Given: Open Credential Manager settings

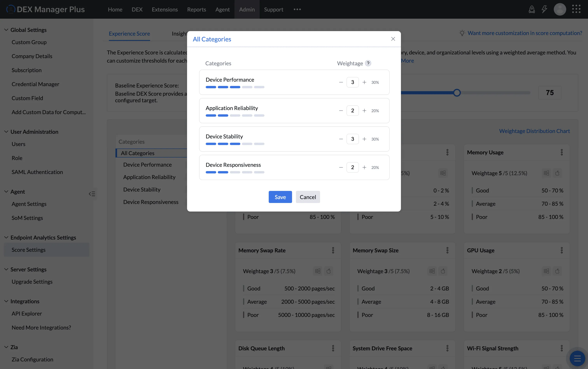Looking at the screenshot, I should (35, 84).
